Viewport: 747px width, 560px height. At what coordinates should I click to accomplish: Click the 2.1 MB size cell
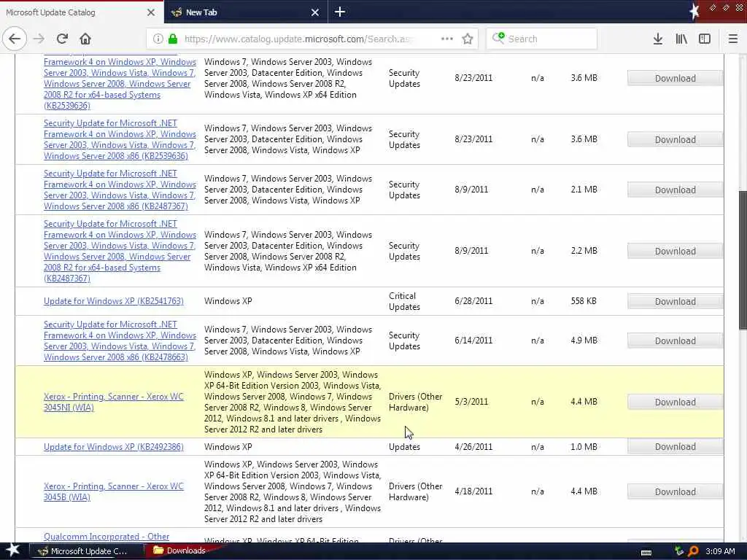pos(584,189)
